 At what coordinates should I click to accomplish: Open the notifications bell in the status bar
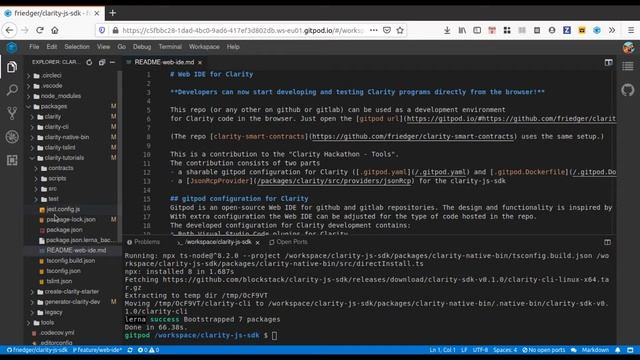tap(618, 350)
